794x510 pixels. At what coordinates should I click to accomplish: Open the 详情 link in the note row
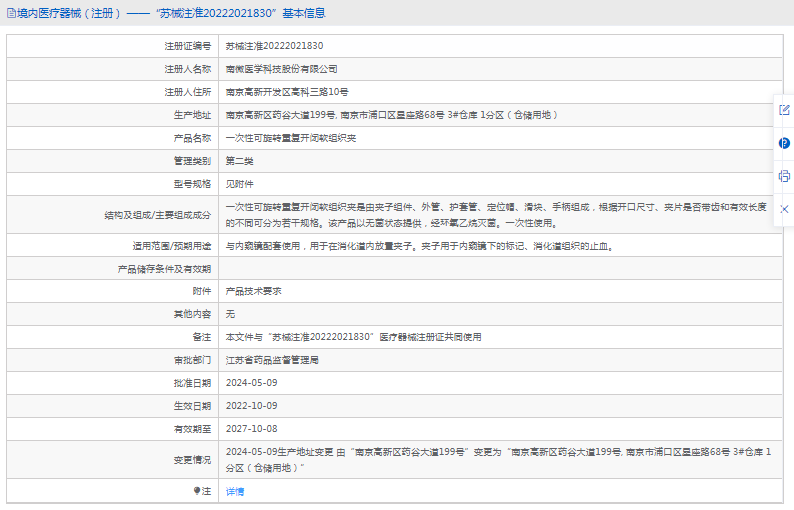tap(235, 491)
